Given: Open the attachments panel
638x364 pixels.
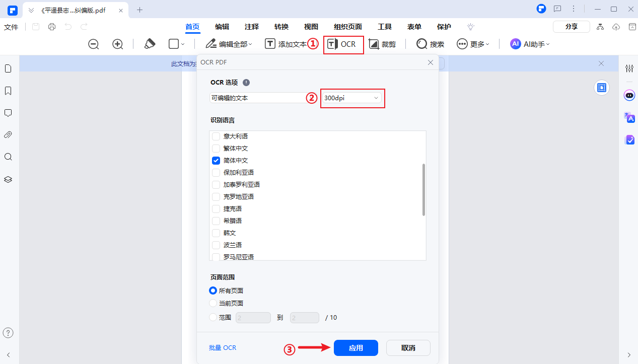Looking at the screenshot, I should (x=8, y=134).
